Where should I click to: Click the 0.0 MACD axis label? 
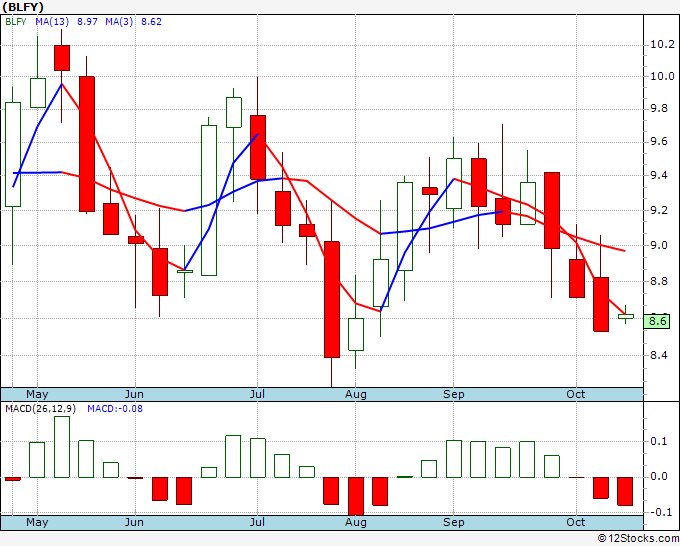pyautogui.click(x=659, y=477)
